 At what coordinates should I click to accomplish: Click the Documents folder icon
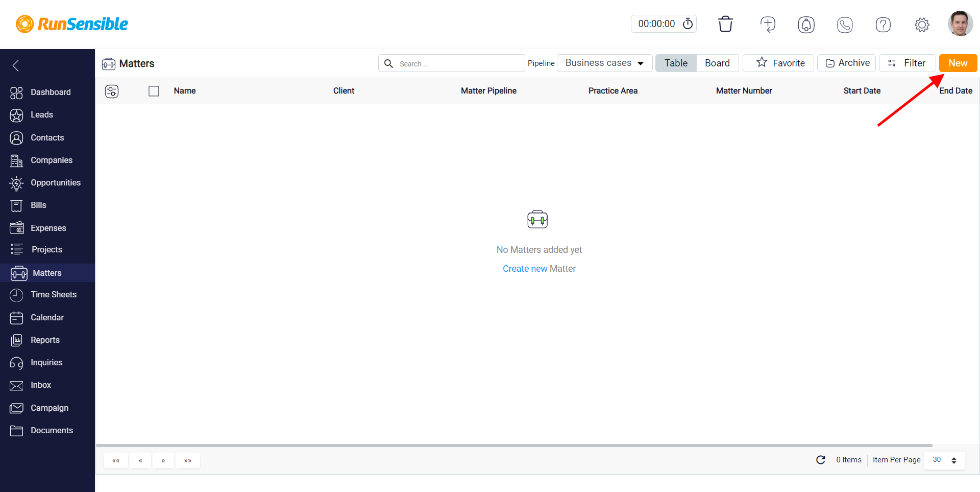(16, 430)
